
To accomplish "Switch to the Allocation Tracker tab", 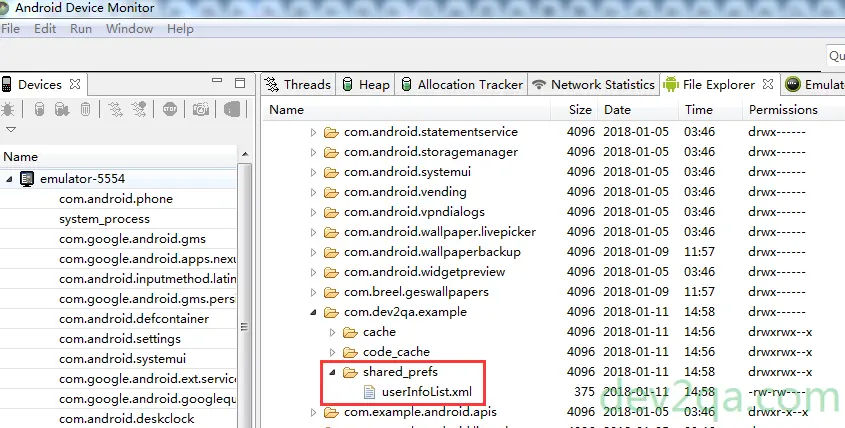I will tap(461, 85).
